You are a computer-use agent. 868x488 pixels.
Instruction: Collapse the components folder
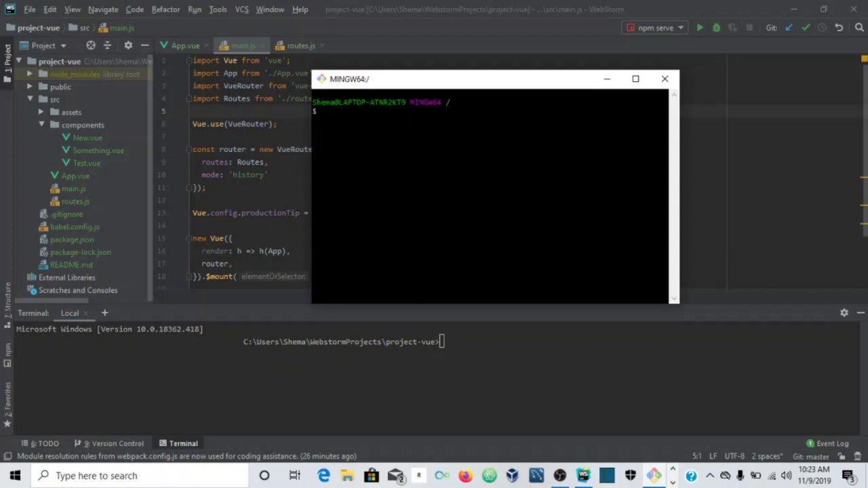(41, 125)
